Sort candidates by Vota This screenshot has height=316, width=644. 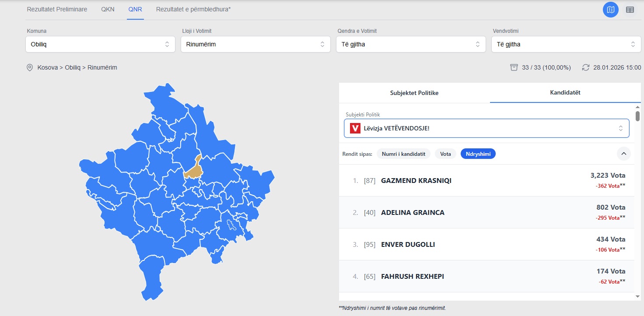[x=445, y=154]
